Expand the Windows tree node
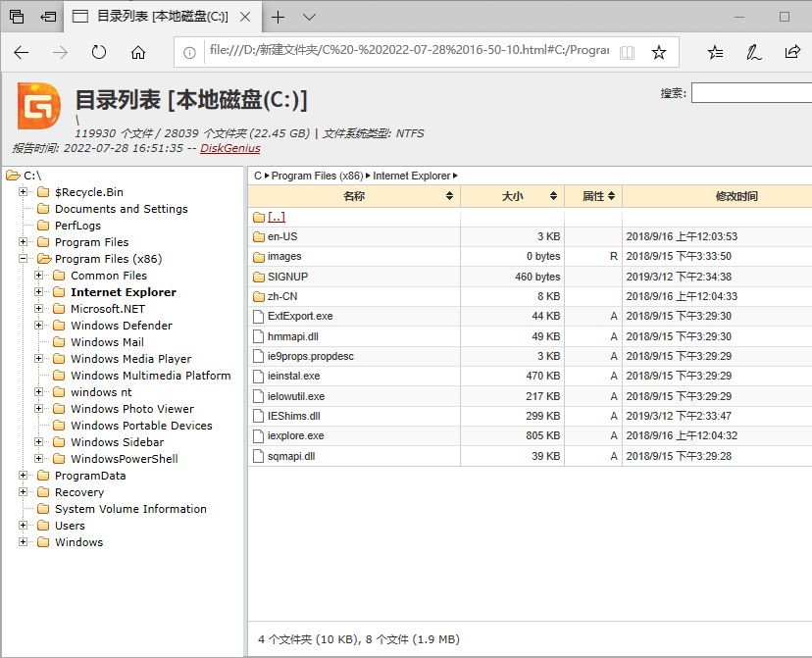Screen dimensions: 812x658 point(23,542)
